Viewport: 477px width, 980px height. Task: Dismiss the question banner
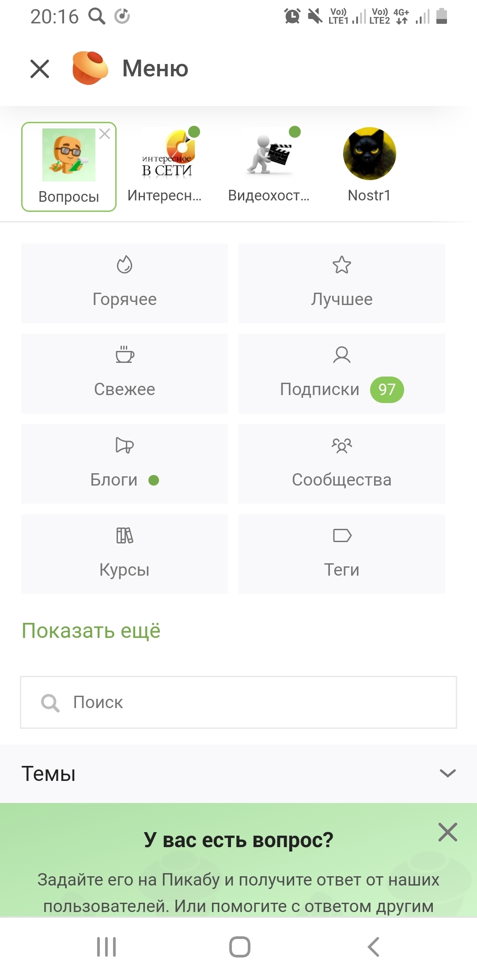pyautogui.click(x=447, y=832)
